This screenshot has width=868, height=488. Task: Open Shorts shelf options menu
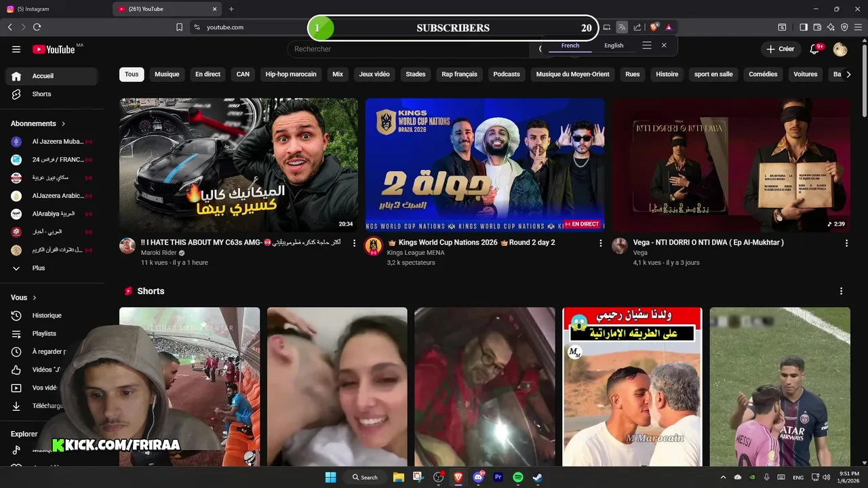841,291
